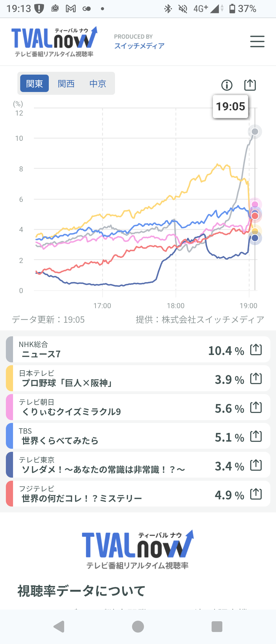Switch to the 中京 region tab
Viewport: 276px width, 644px height.
click(98, 83)
